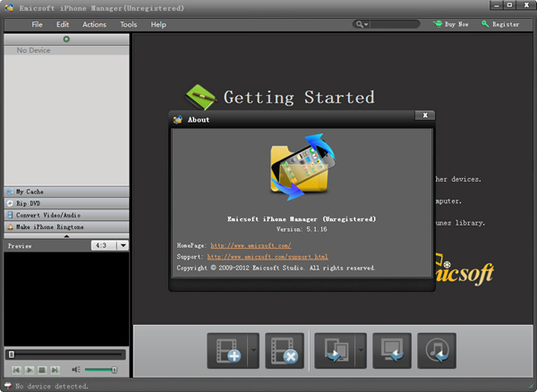Mute the preview speaker icon
Viewport: 537px width, 392px height.
tap(76, 370)
